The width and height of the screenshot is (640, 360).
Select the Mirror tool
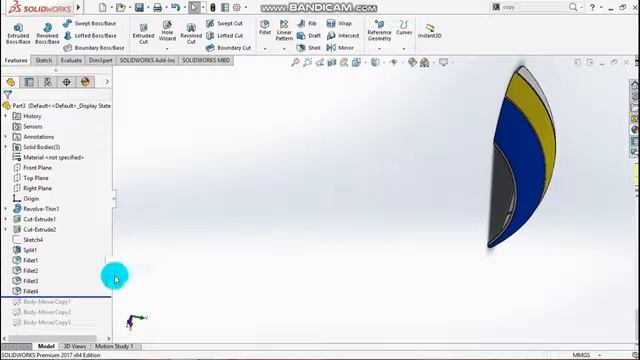340,48
